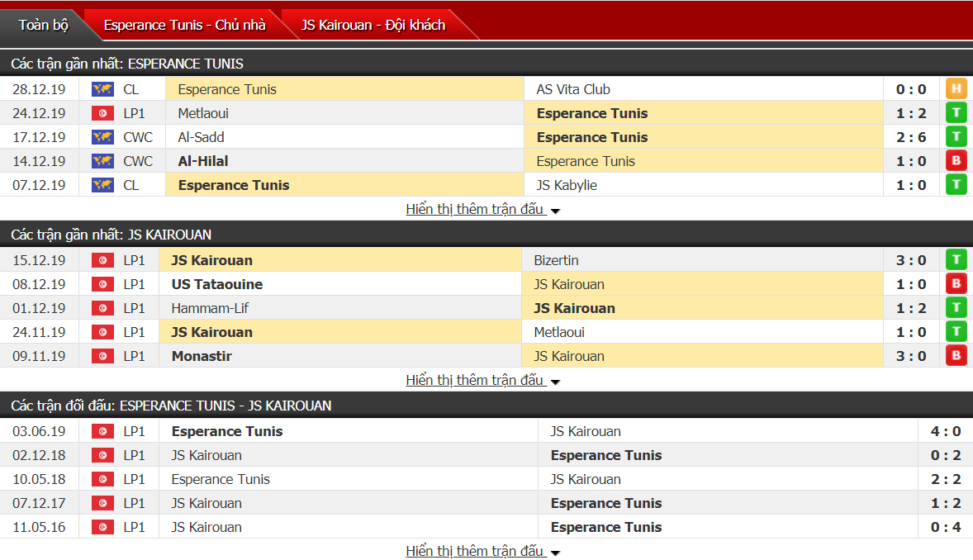Select US Tataouine team name
Screen dimensions: 973x560
[x=217, y=284]
